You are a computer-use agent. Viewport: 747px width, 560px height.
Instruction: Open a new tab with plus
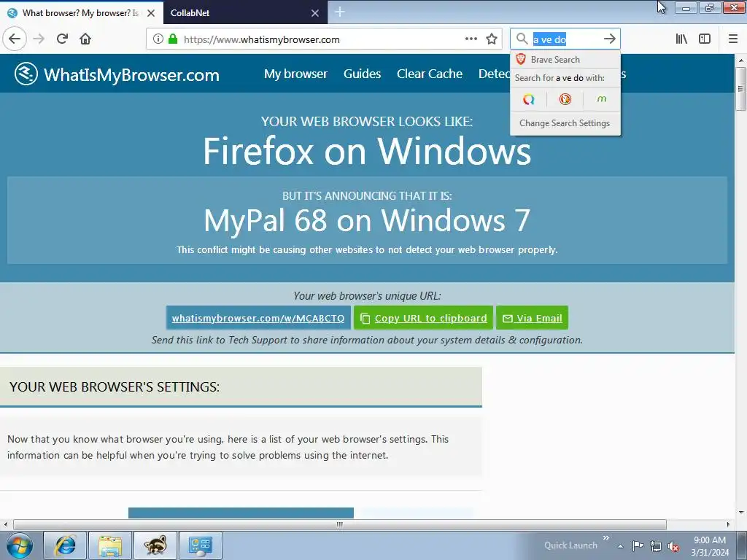[340, 12]
